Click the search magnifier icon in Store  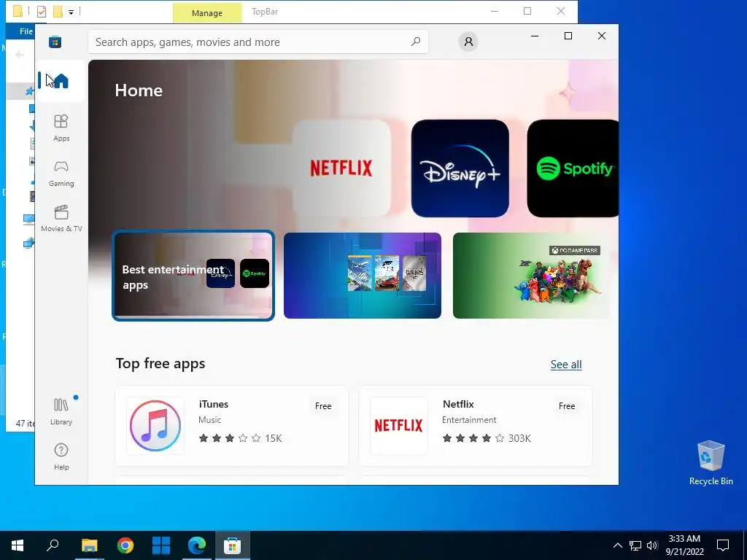[x=415, y=42]
